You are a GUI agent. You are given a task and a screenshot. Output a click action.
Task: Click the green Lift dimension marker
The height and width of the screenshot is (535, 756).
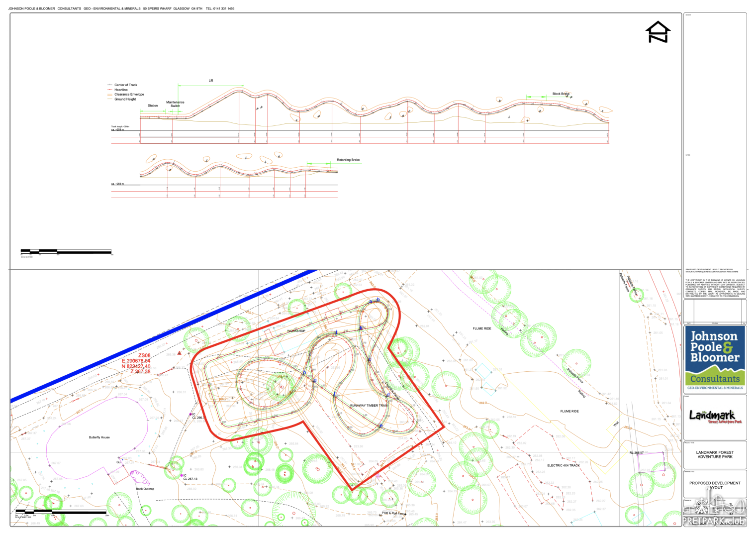tap(211, 85)
